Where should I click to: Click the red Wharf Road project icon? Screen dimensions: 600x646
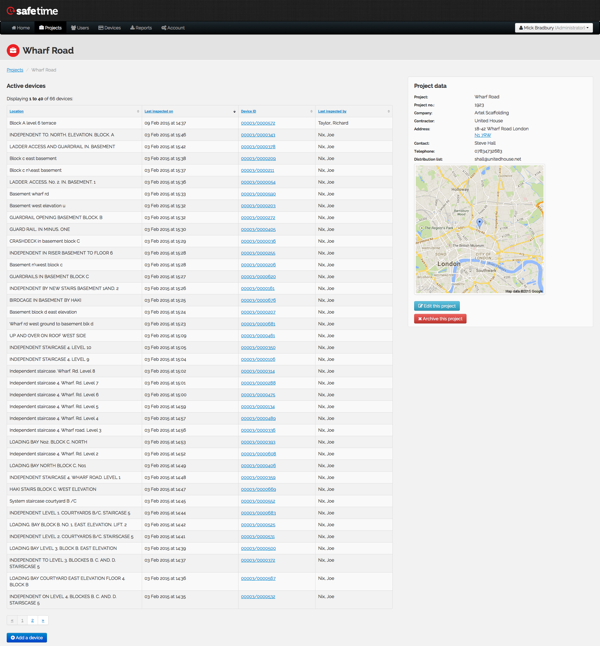[13, 50]
